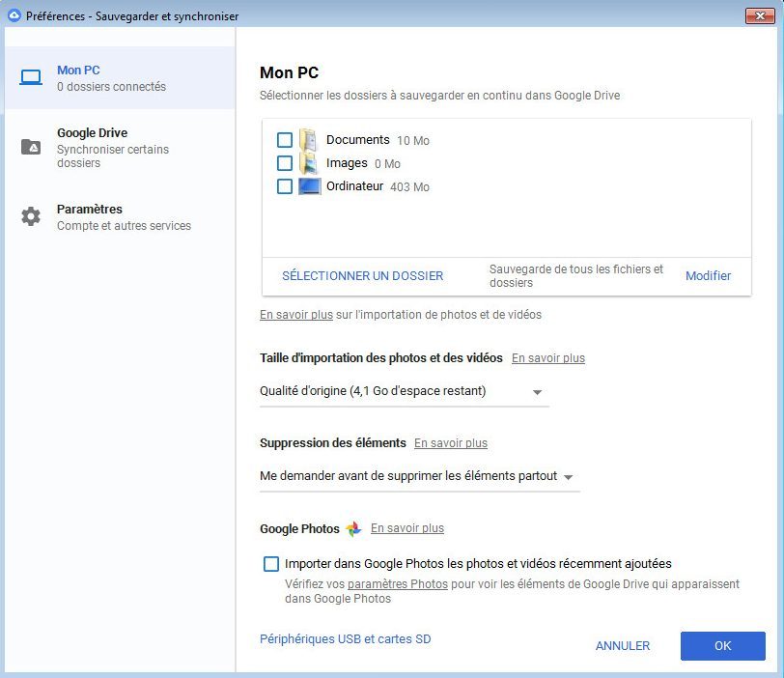The height and width of the screenshot is (678, 784).
Task: Open Périphériques USB et cartes SD
Action: tap(345, 639)
